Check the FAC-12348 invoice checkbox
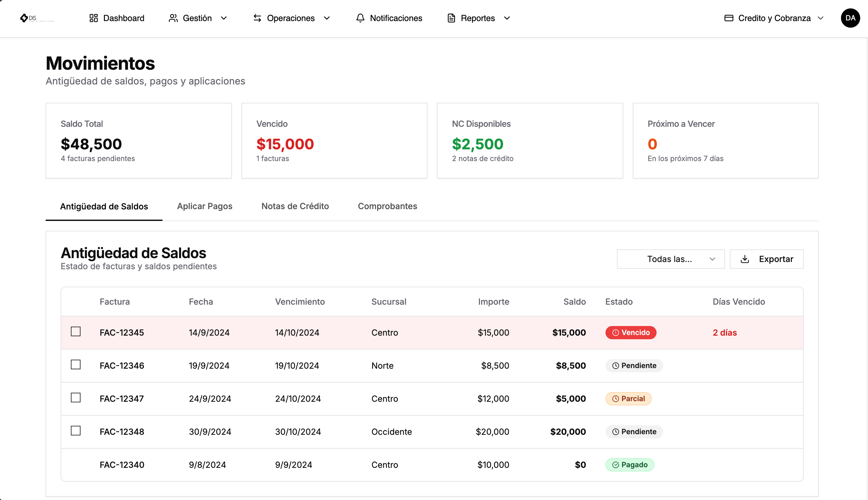 point(75,431)
